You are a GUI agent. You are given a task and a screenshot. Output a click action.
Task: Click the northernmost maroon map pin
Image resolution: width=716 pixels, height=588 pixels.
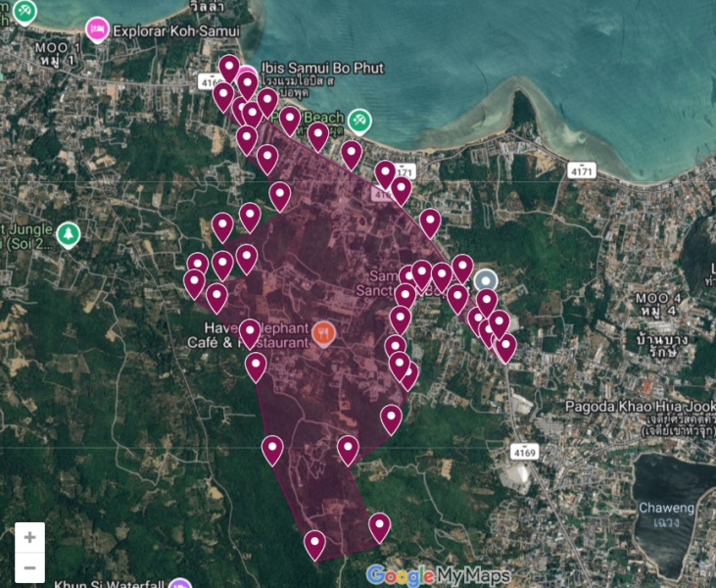[228, 68]
